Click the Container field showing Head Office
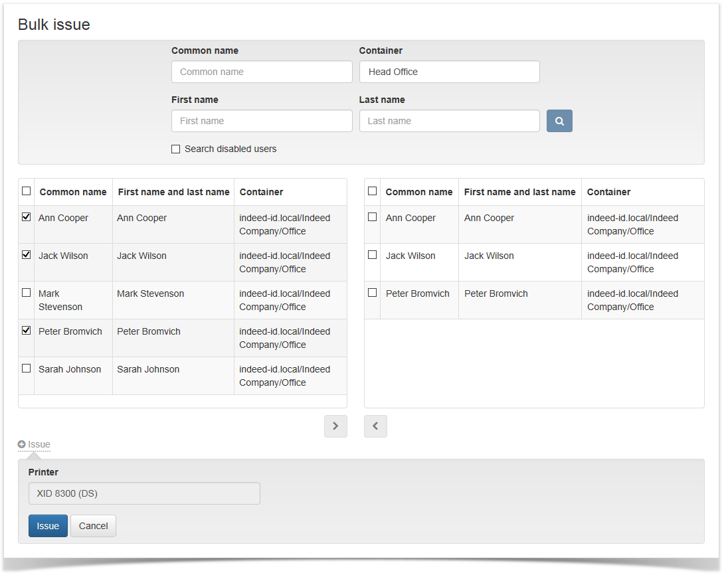 pos(449,71)
